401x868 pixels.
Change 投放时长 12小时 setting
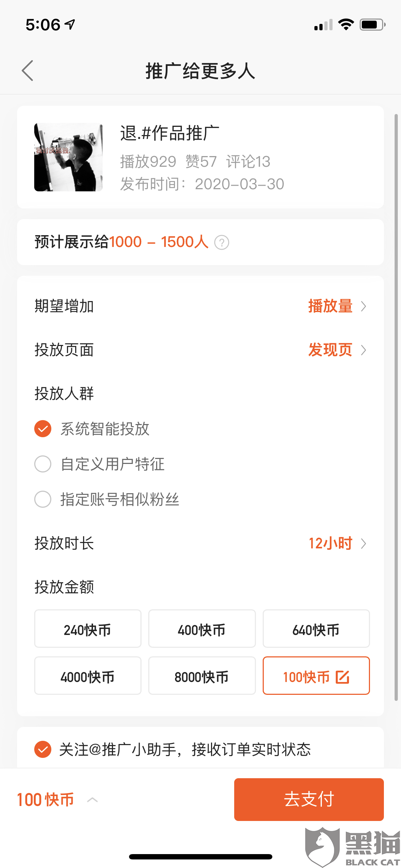(x=337, y=543)
